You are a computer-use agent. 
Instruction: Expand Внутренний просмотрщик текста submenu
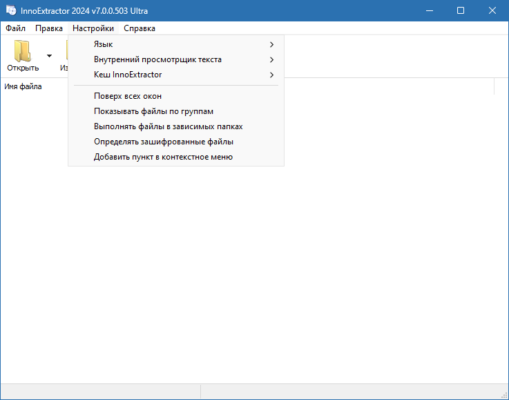click(176, 60)
